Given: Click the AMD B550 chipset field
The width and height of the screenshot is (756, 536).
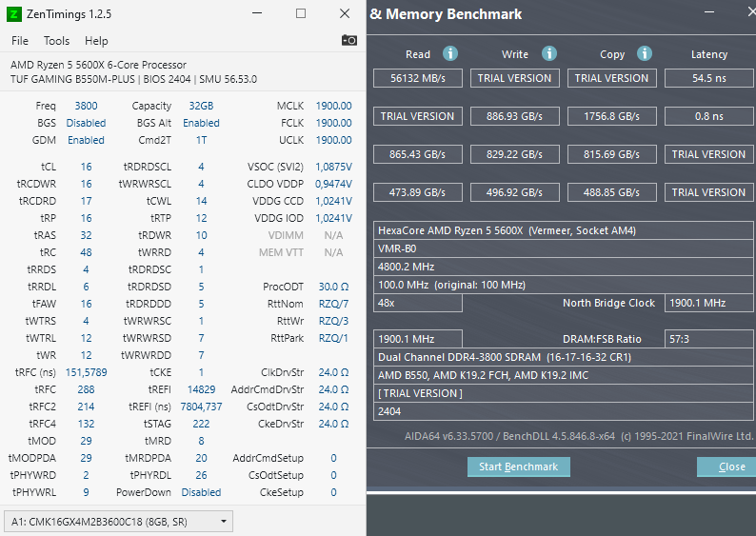Looking at the screenshot, I should (x=563, y=375).
